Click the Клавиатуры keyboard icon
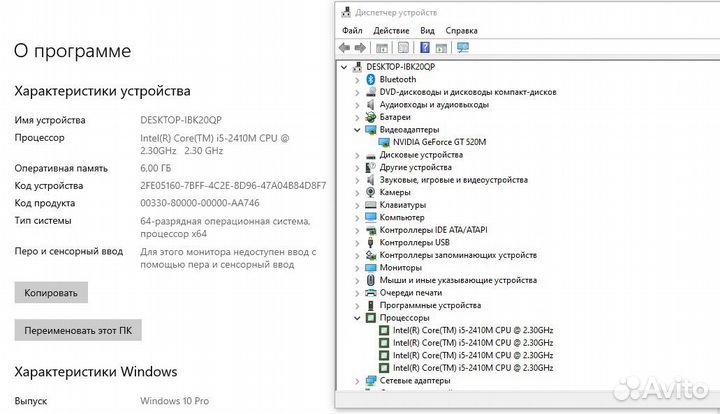Viewport: 720px width, 414px height. click(371, 205)
